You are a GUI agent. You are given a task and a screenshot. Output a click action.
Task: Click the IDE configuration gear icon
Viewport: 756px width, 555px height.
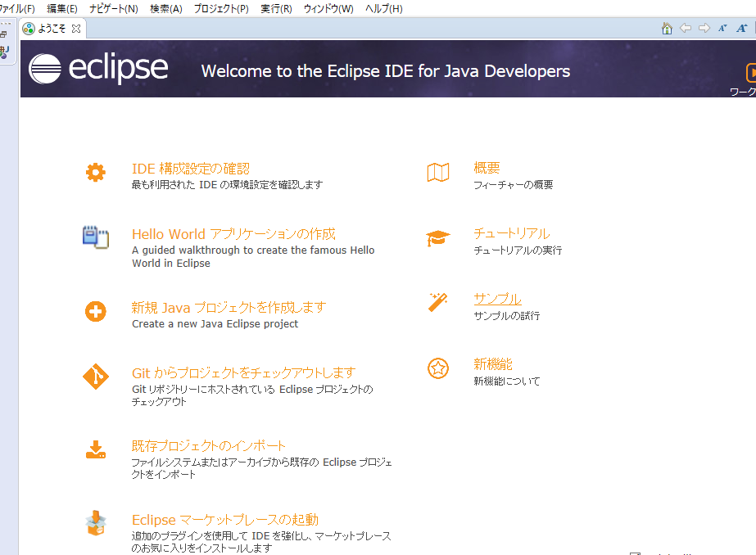coord(96,173)
